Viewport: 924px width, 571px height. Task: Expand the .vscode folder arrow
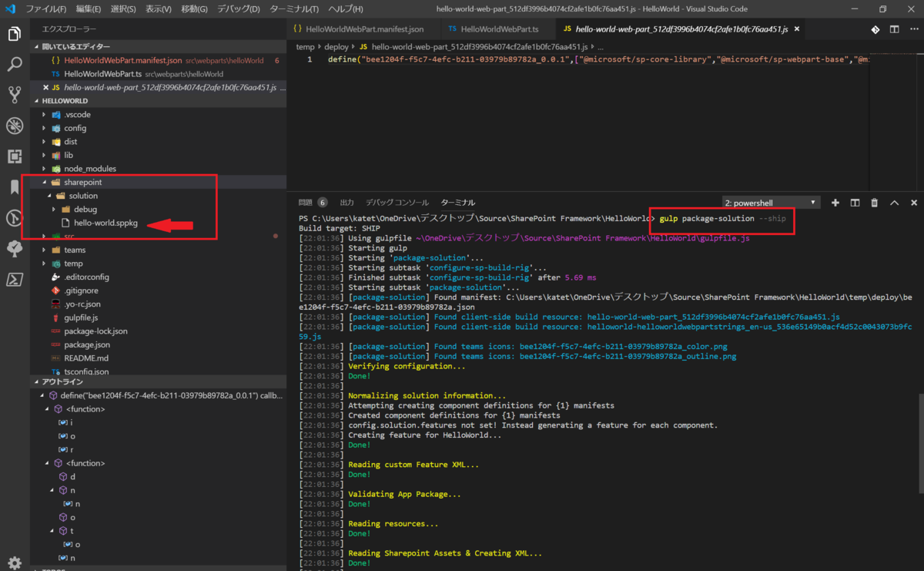[x=44, y=115]
